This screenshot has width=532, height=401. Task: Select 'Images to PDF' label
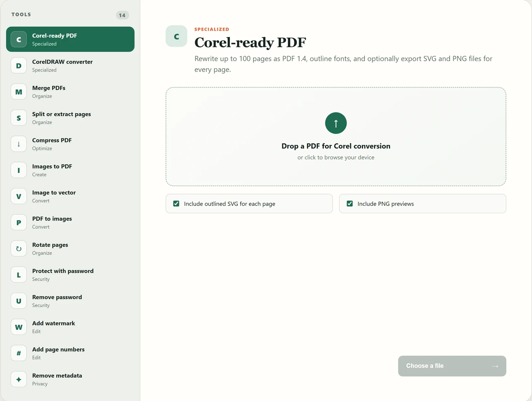coord(52,166)
